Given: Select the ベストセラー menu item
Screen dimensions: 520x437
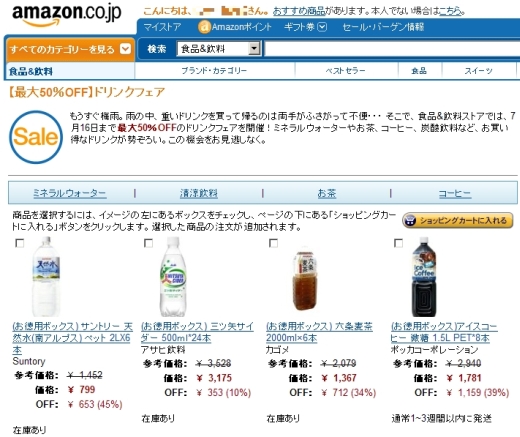Looking at the screenshot, I should point(346,71).
